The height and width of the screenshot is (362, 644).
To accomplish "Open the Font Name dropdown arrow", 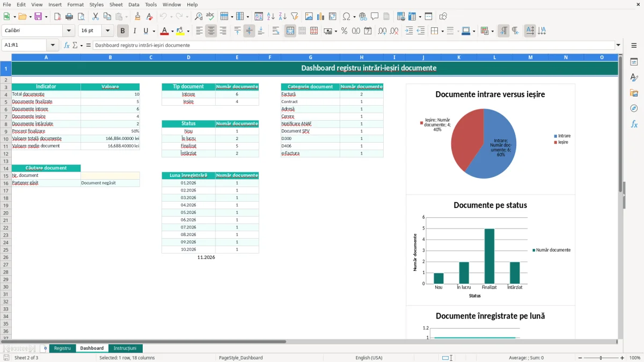I will (x=69, y=31).
